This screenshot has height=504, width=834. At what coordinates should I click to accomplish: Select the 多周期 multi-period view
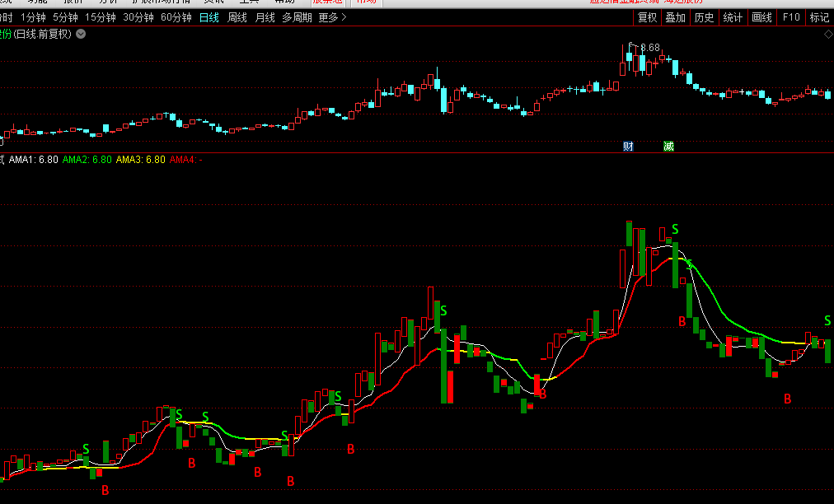(297, 17)
